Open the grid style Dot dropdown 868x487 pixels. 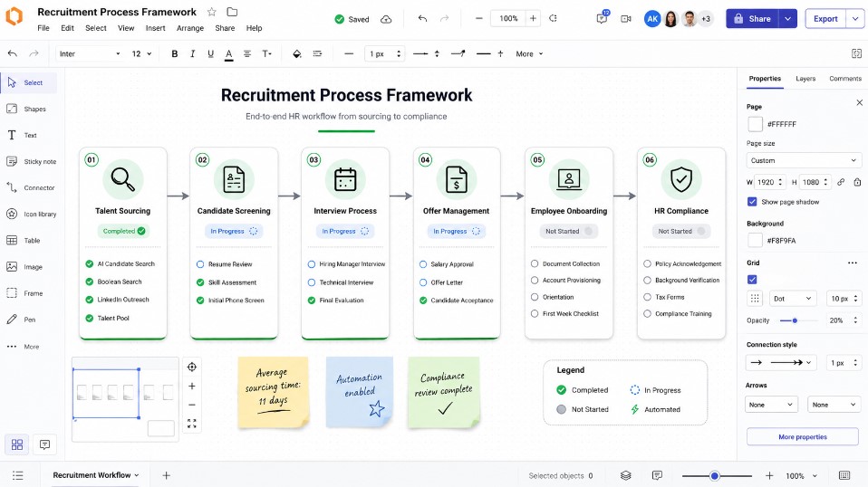pos(792,299)
